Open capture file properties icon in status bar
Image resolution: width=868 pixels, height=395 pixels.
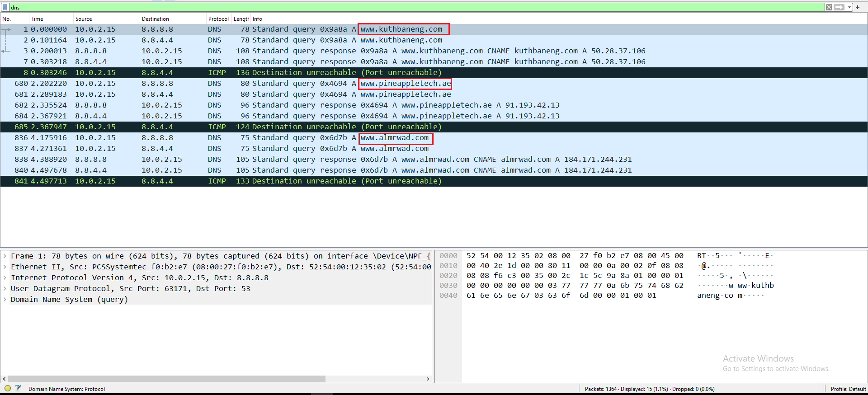pyautogui.click(x=18, y=388)
